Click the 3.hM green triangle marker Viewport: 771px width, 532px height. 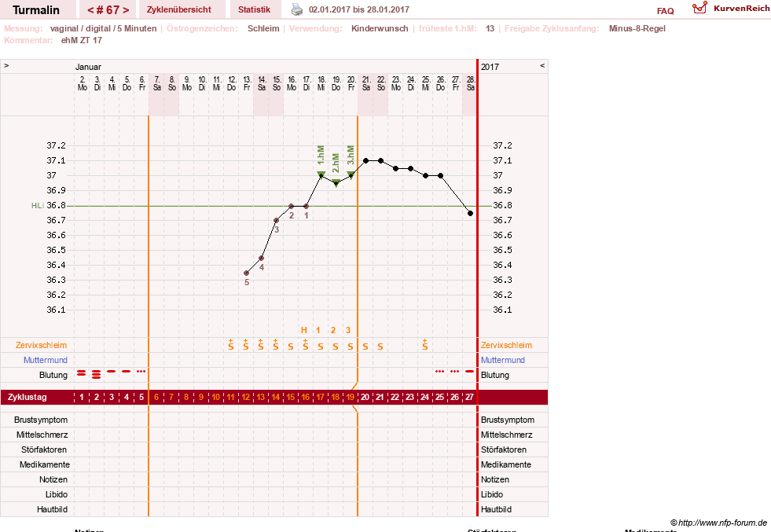point(351,174)
